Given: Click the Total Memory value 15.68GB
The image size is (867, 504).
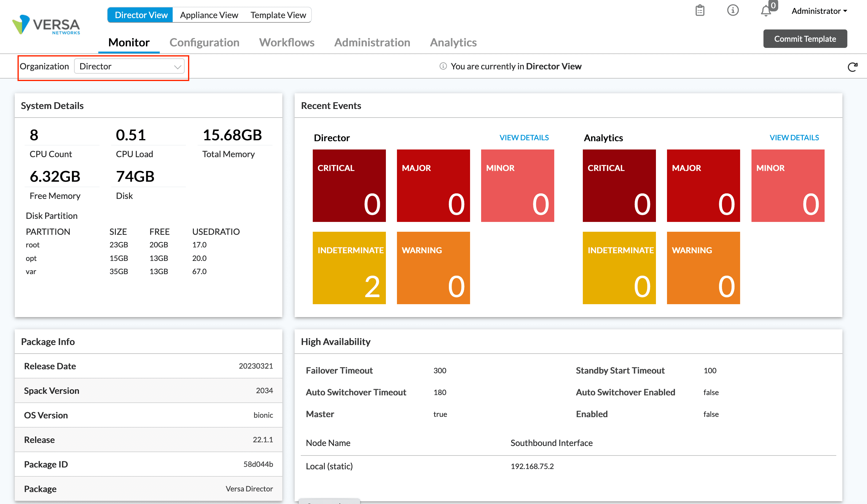Looking at the screenshot, I should tap(232, 135).
